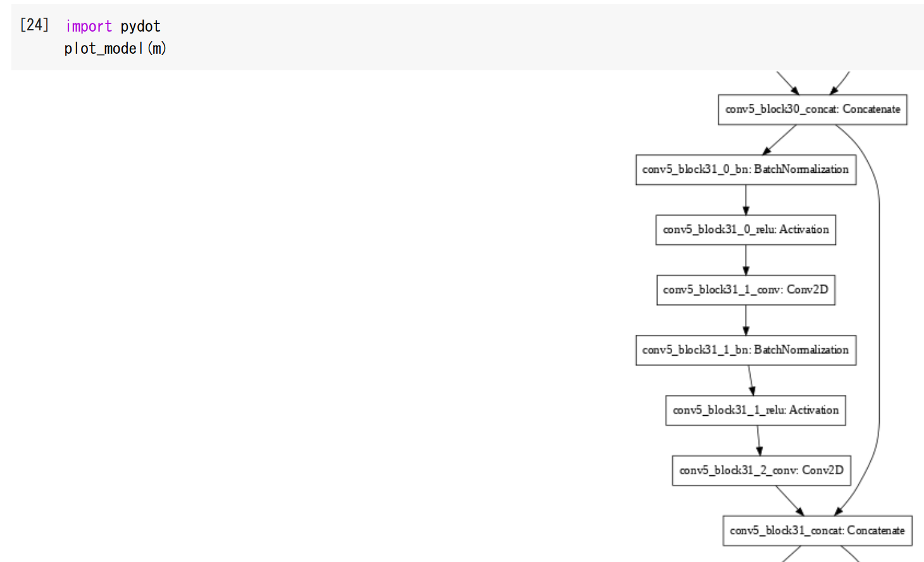This screenshot has width=924, height=562.
Task: Select the conv5_block31_concat Concatenate node
Action: point(817,530)
